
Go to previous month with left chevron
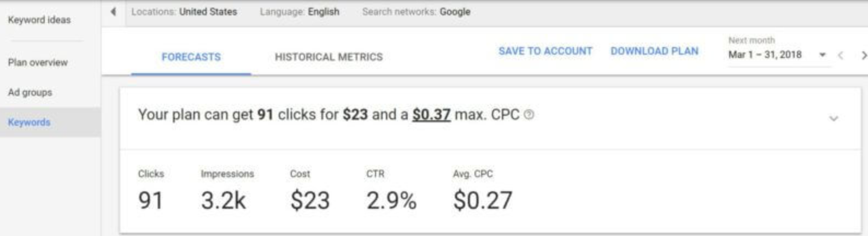pos(841,55)
